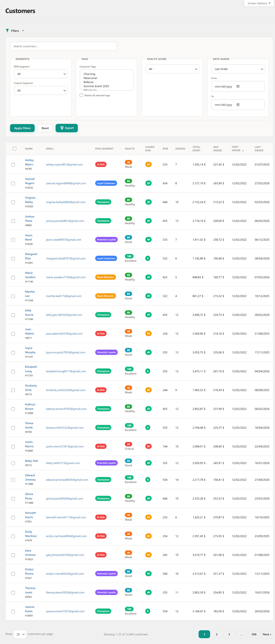The height and width of the screenshot is (644, 275).
Task: Open the RFM Segment dropdown
Action: (41, 74)
